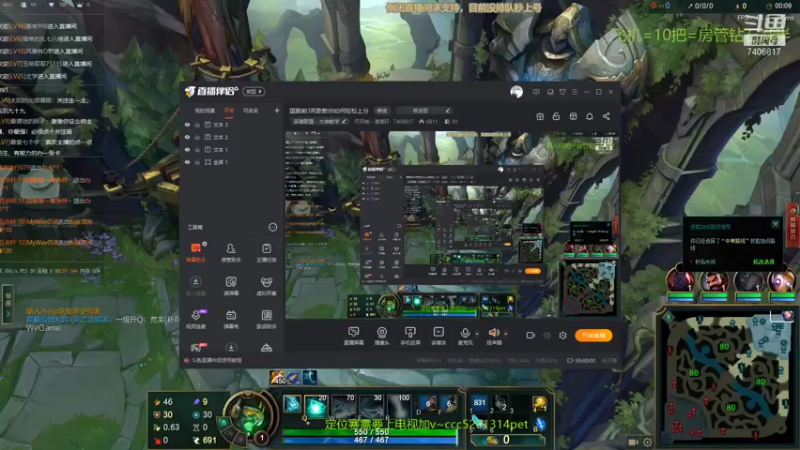Click the gift box icon above preview
Viewport: 800px width, 450px height.
tap(540, 116)
